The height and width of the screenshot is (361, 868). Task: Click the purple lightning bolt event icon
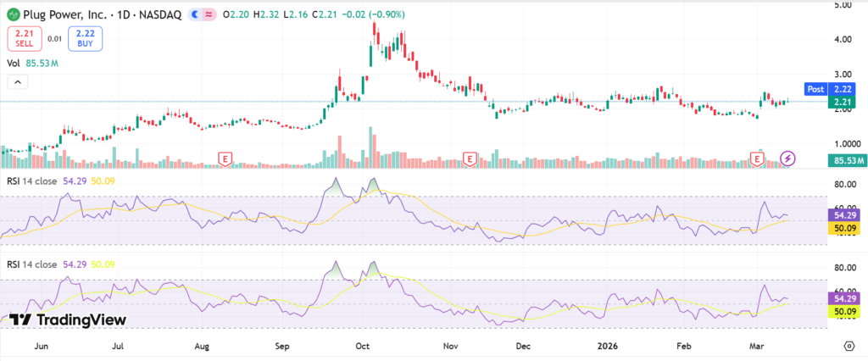788,158
